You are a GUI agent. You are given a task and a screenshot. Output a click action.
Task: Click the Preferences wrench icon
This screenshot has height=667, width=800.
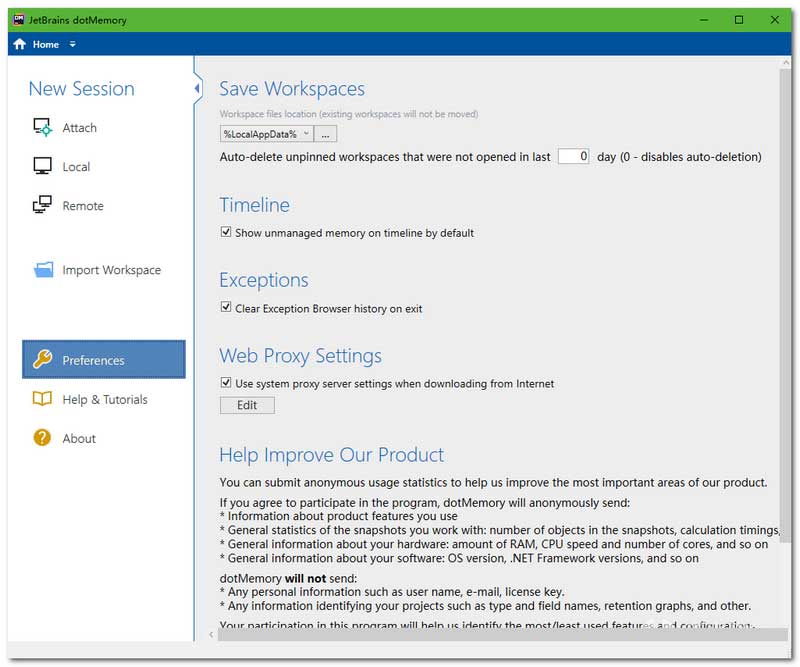click(x=42, y=359)
